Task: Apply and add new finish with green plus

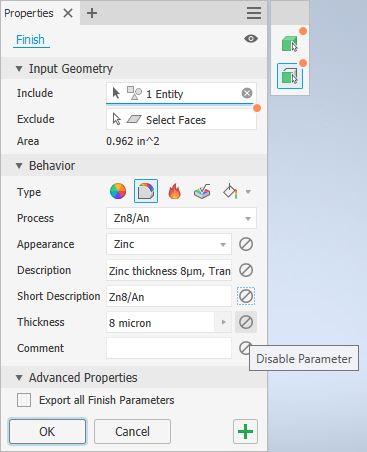Action: click(245, 431)
